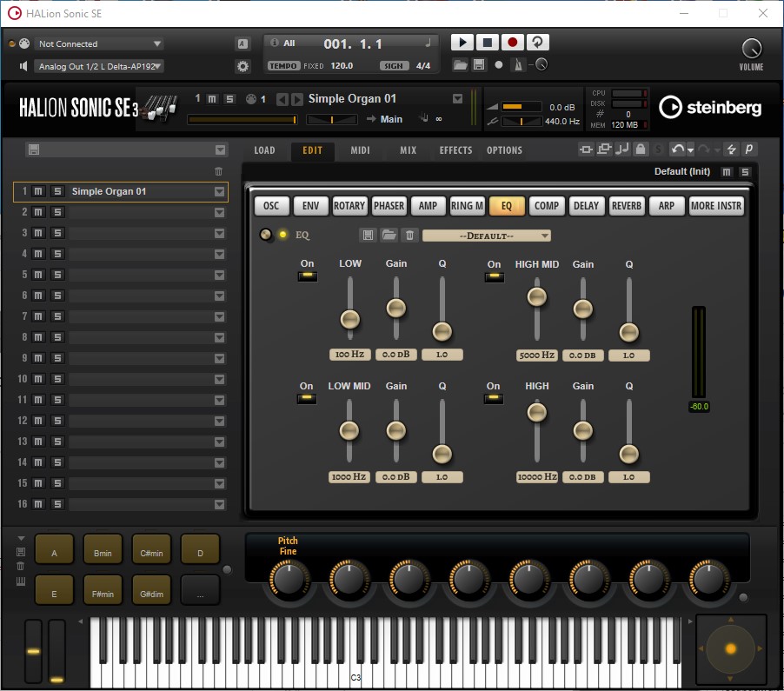This screenshot has width=784, height=691.
Task: Mute slot 1 Simple Organ 01
Action: [x=38, y=191]
